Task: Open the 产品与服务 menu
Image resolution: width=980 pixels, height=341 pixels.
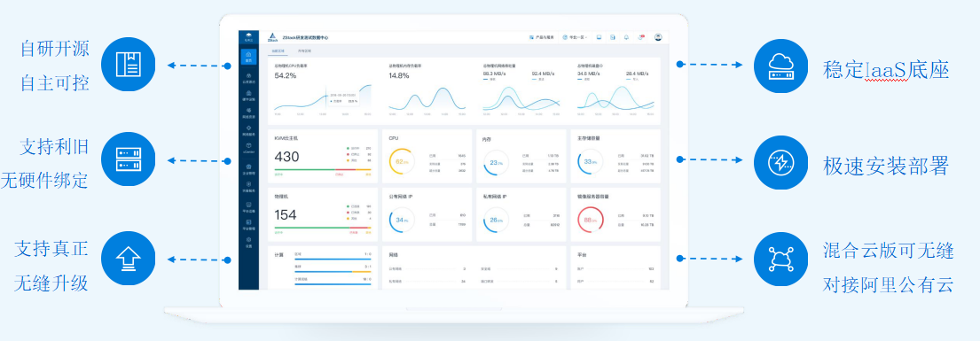Action: pos(541,37)
